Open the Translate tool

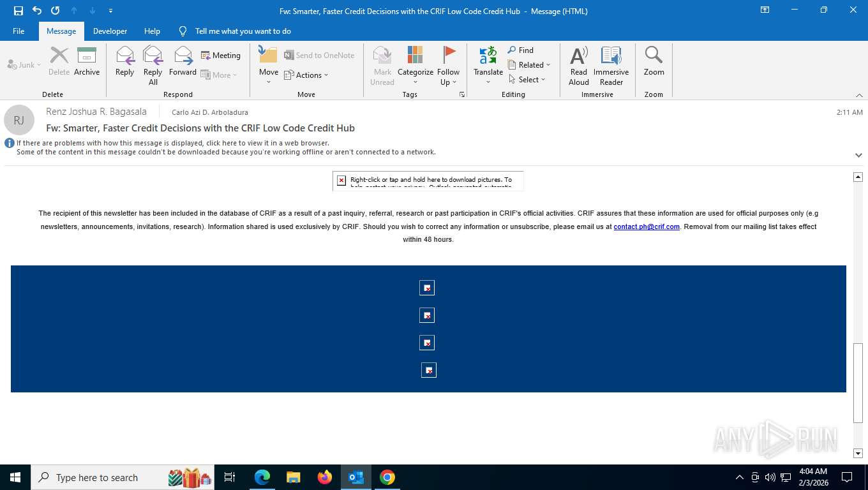tap(488, 66)
